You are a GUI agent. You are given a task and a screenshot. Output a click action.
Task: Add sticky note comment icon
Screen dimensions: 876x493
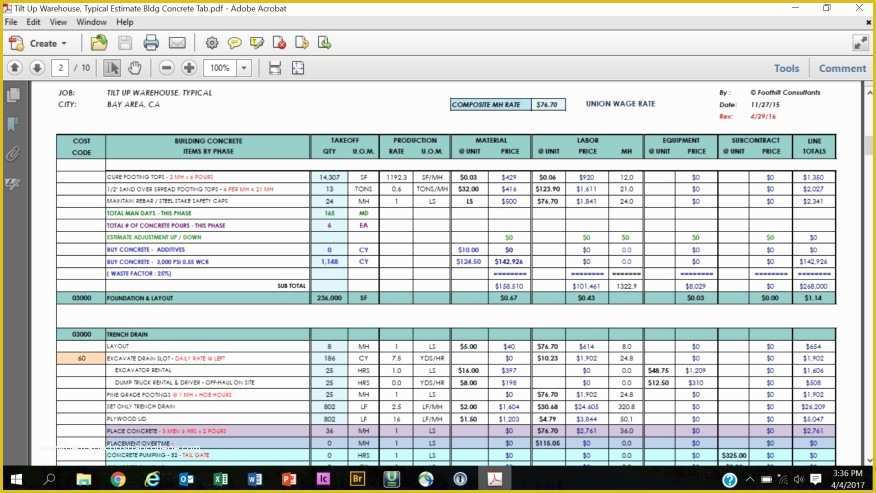click(234, 43)
